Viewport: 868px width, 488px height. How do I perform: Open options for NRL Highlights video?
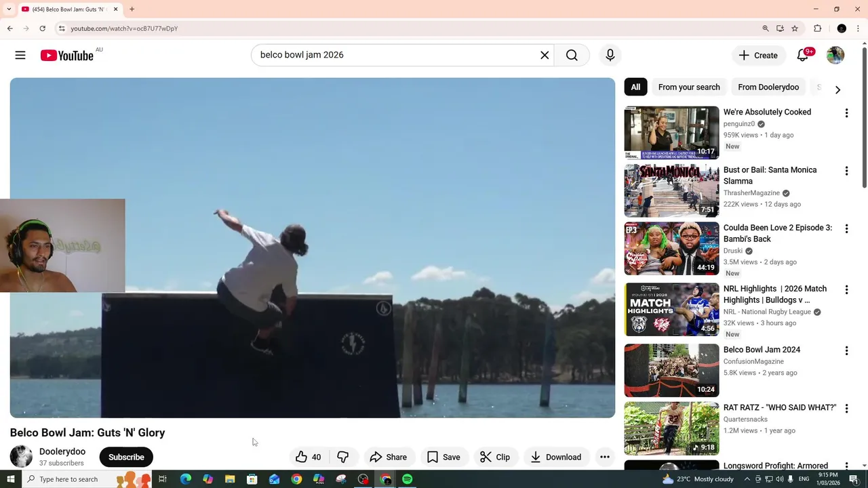click(x=846, y=290)
